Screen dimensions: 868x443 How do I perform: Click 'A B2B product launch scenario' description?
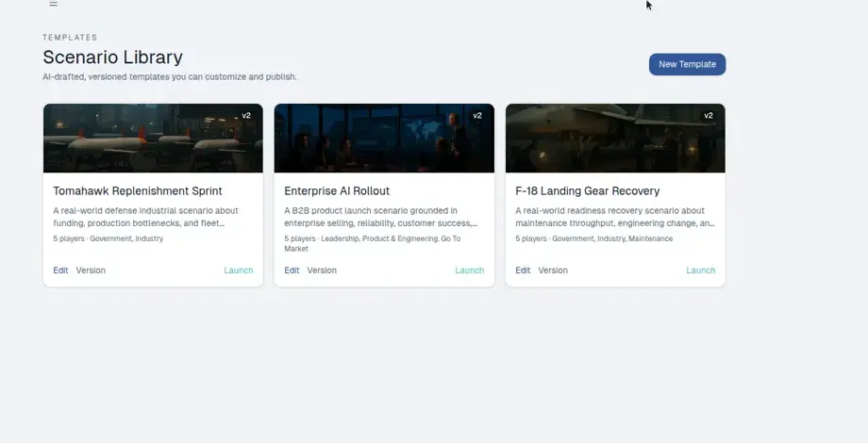pyautogui.click(x=381, y=217)
